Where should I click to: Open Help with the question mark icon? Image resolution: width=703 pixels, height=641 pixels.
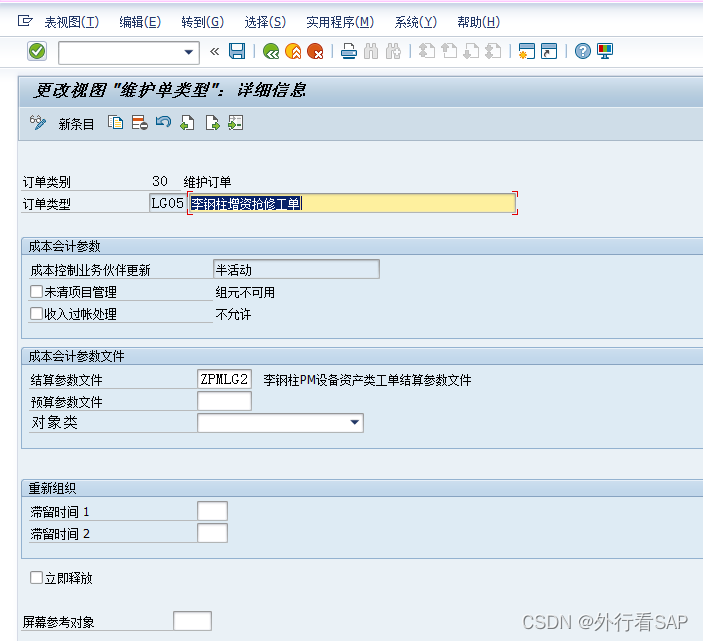tap(582, 51)
